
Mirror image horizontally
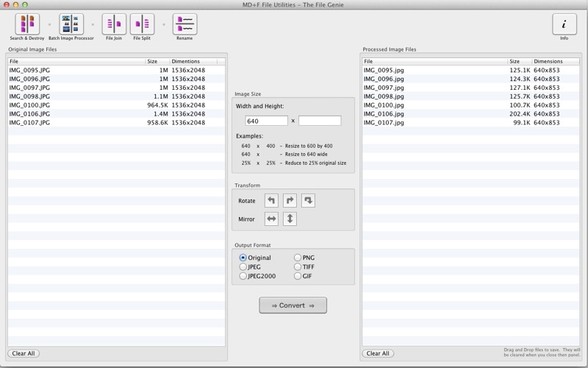[x=271, y=219]
